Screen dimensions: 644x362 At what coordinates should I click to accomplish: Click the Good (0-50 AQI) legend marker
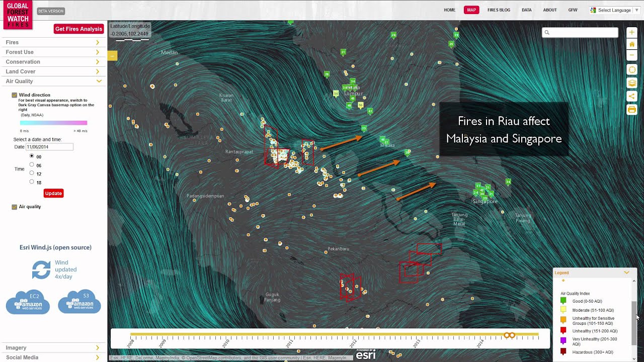(x=563, y=301)
